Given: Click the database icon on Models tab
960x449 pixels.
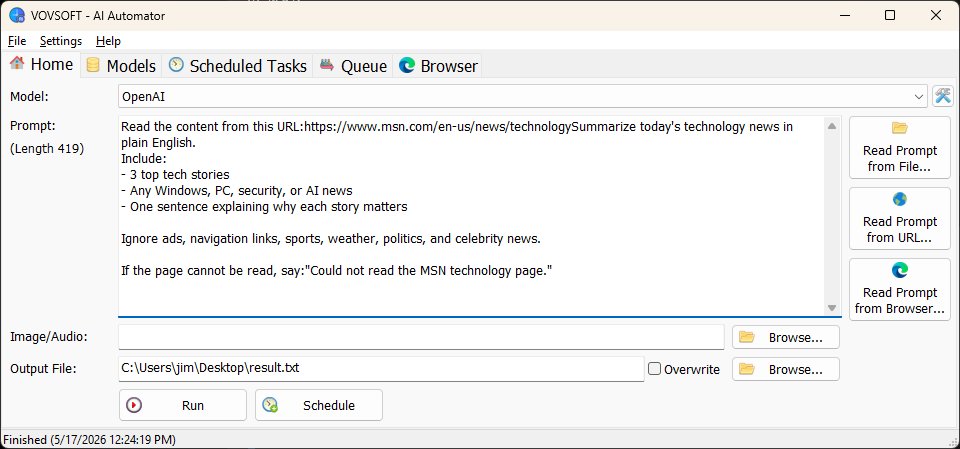Looking at the screenshot, I should (93, 65).
